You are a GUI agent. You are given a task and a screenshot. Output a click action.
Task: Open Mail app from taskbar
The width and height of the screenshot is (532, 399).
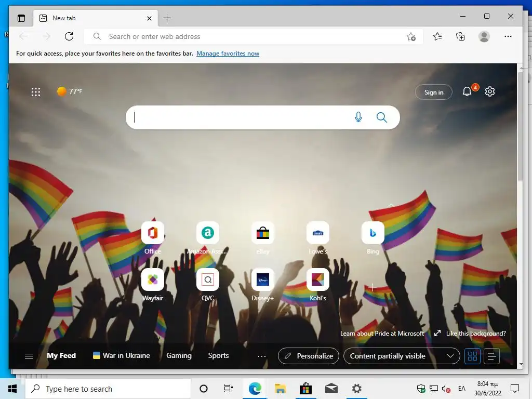[331, 389]
